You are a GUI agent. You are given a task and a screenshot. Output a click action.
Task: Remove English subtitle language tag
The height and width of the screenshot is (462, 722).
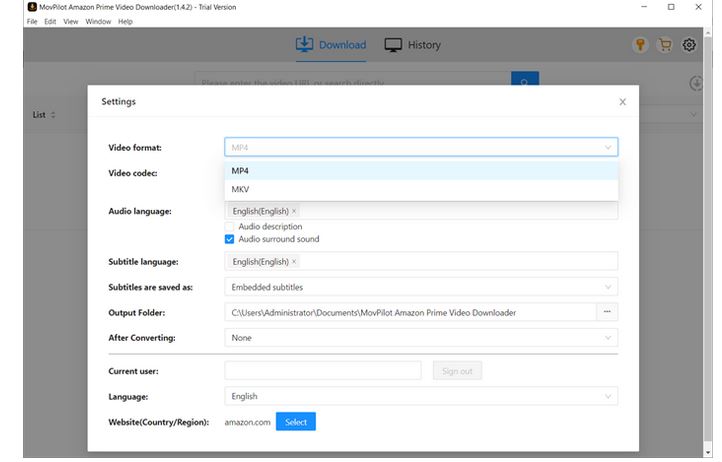tap(294, 262)
